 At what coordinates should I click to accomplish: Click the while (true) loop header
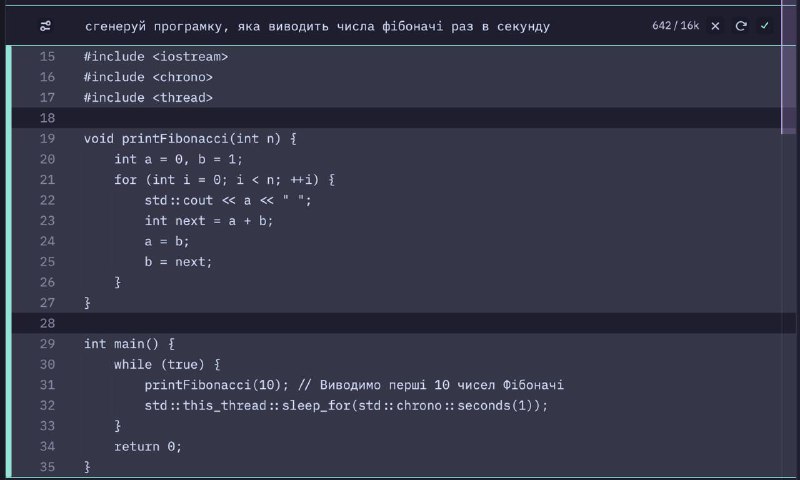tap(167, 364)
